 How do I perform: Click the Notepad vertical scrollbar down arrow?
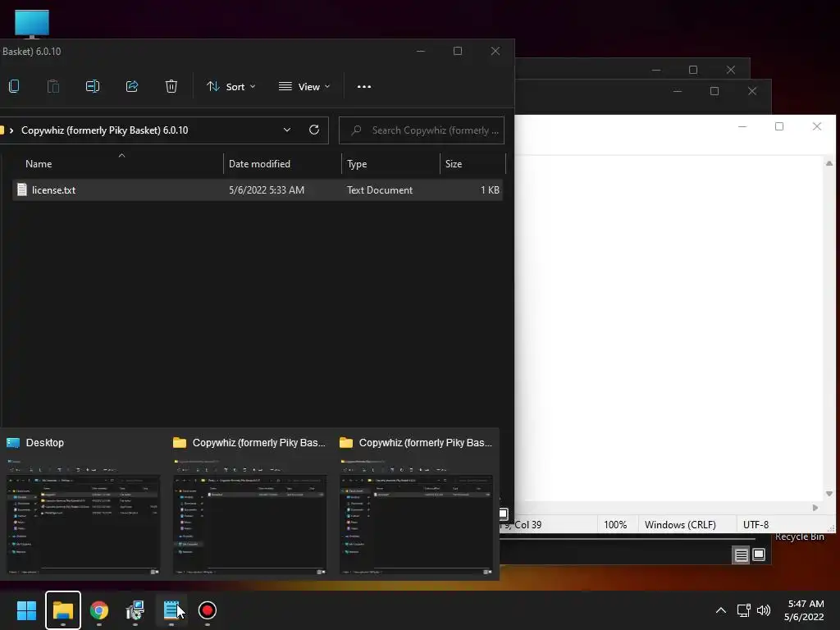tap(829, 494)
